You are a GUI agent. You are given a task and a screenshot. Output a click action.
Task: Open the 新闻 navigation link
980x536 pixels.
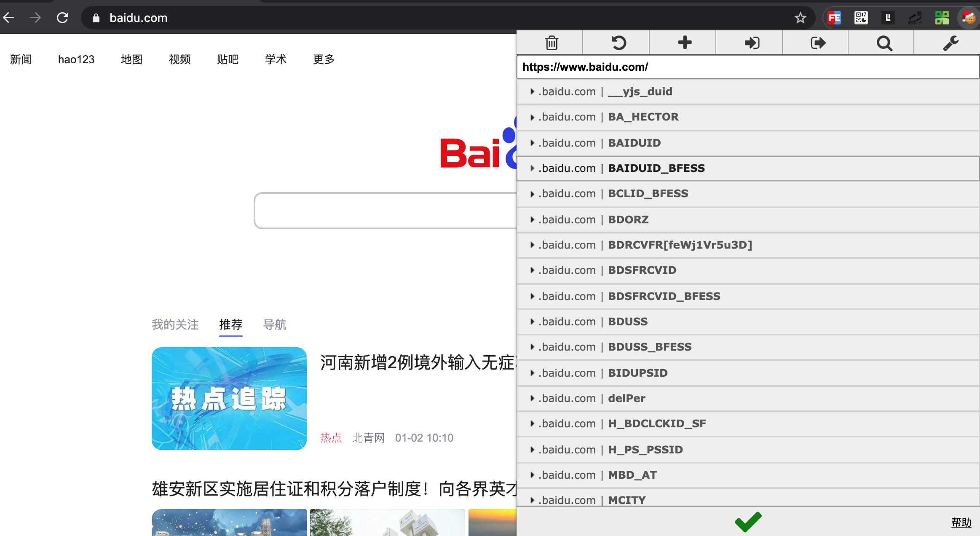click(21, 59)
